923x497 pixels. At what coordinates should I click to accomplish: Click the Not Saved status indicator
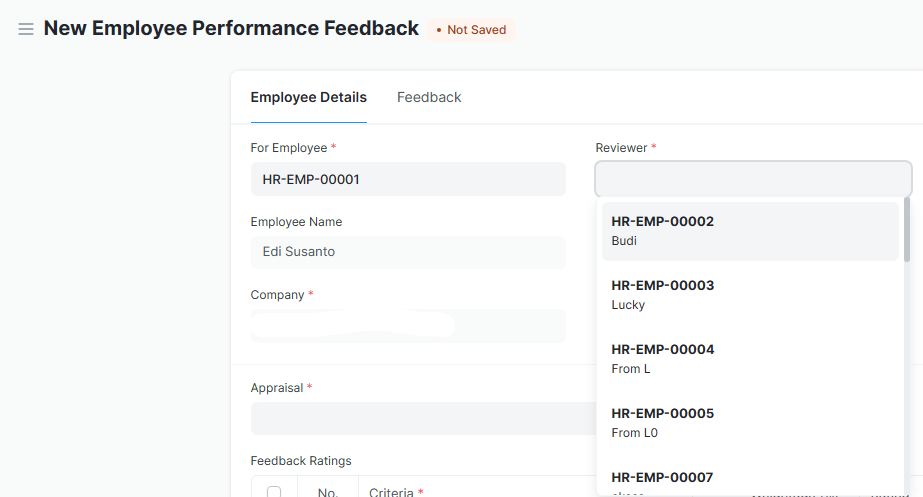(471, 30)
